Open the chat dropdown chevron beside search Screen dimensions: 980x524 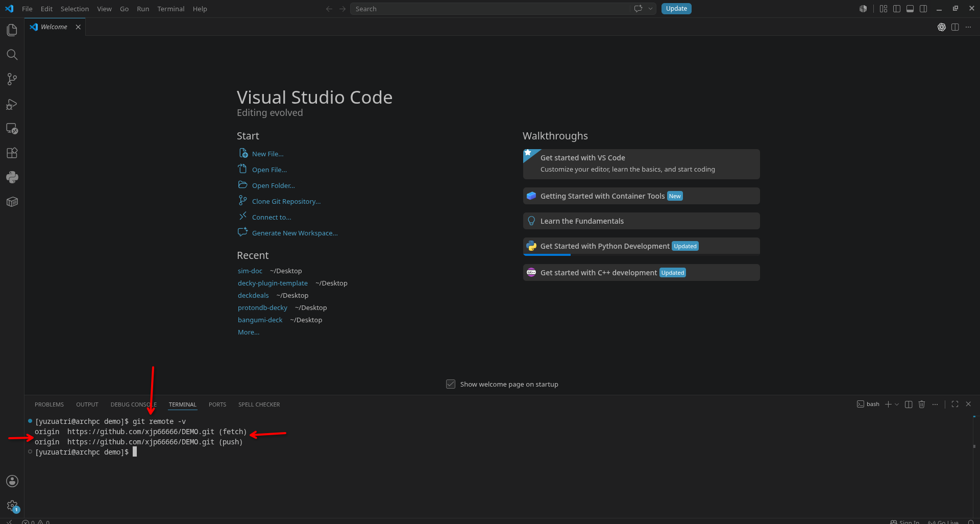pos(650,9)
